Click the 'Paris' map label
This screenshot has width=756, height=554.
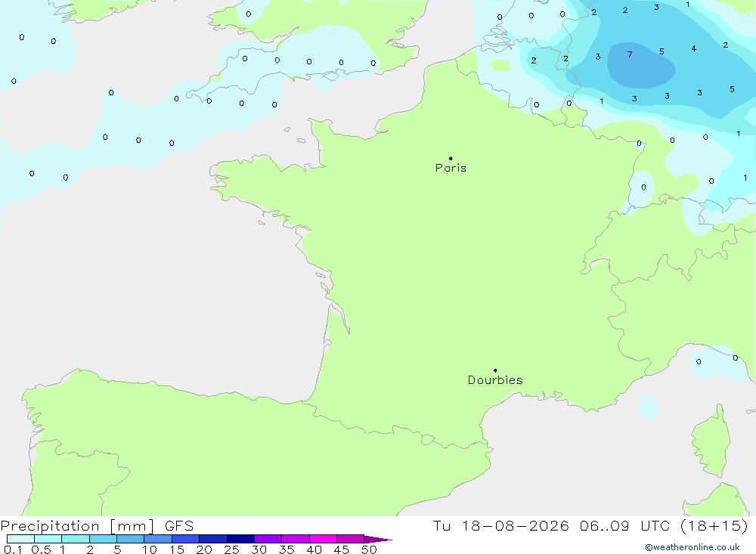point(451,168)
